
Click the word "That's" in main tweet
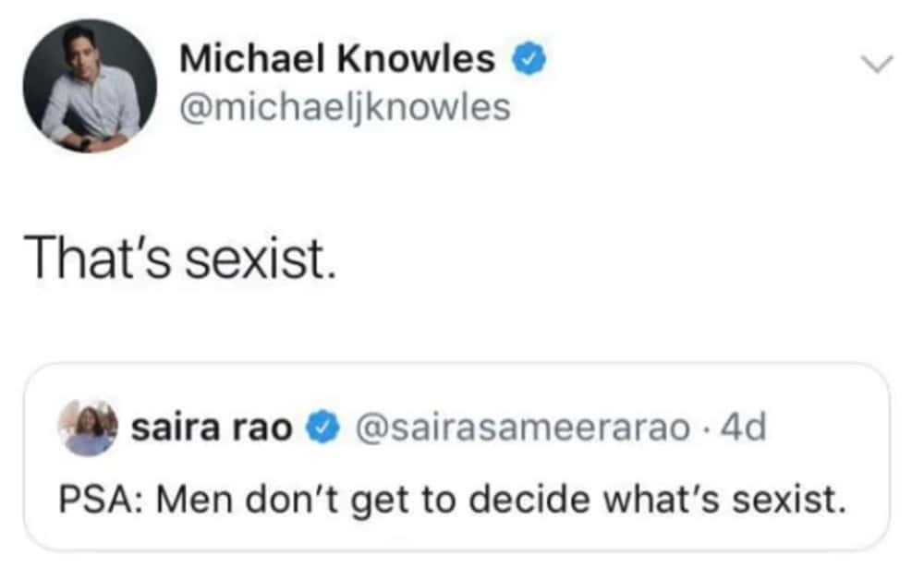pyautogui.click(x=98, y=259)
